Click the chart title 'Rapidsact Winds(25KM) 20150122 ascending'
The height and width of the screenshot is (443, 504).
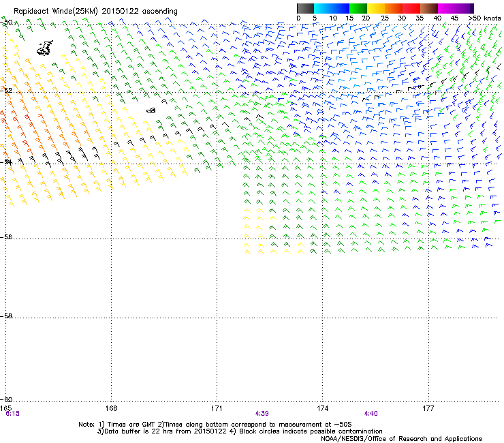(95, 12)
